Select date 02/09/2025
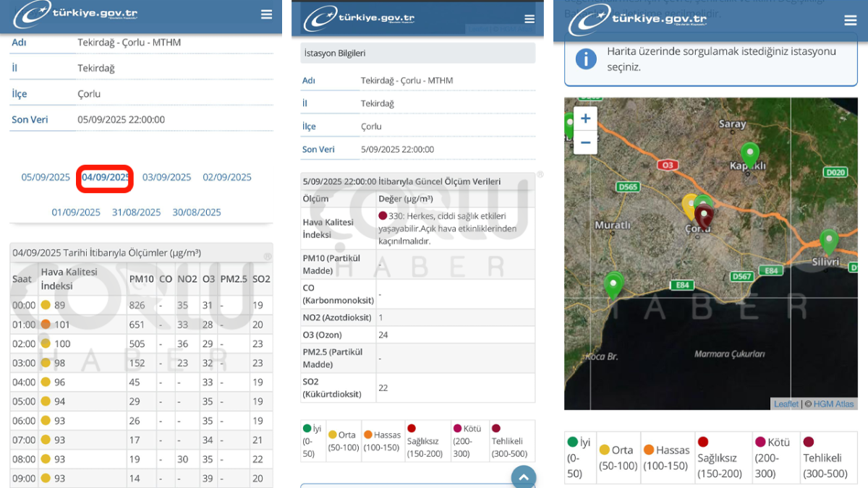 point(227,177)
